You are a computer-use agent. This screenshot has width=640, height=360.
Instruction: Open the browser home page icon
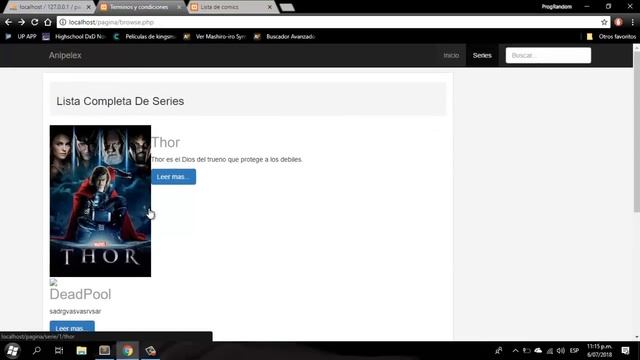pos(48,22)
